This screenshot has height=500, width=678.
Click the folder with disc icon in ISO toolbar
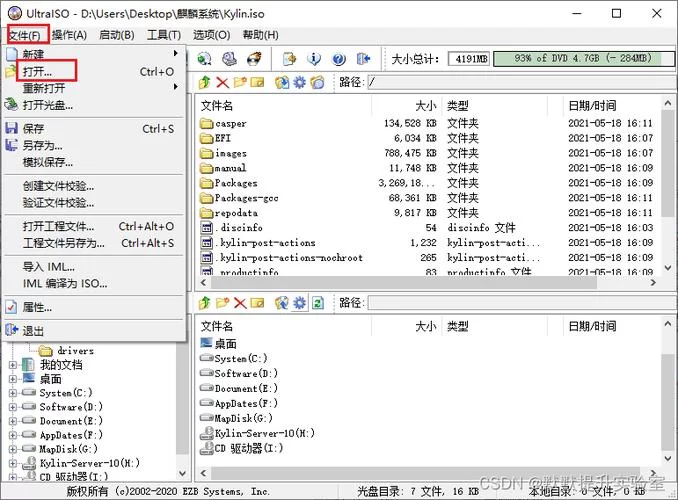point(317,82)
